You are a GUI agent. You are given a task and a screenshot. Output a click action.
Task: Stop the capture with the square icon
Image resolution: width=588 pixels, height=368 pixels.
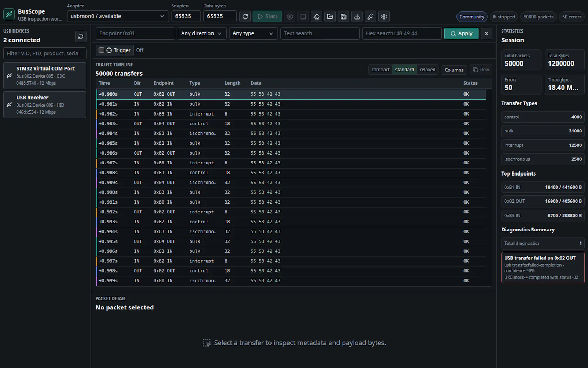click(x=303, y=16)
